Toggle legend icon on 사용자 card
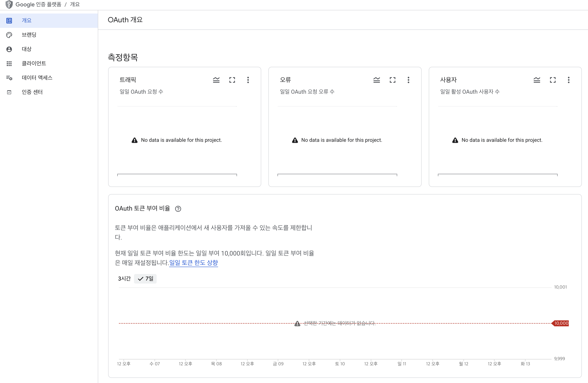The height and width of the screenshot is (383, 588). coord(537,80)
